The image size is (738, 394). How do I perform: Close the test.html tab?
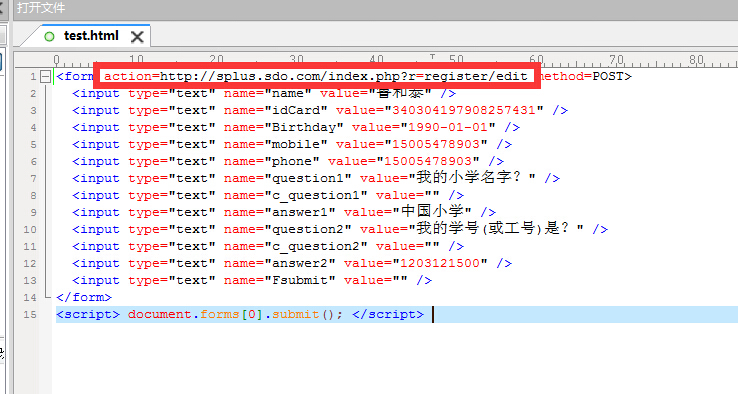(x=137, y=37)
